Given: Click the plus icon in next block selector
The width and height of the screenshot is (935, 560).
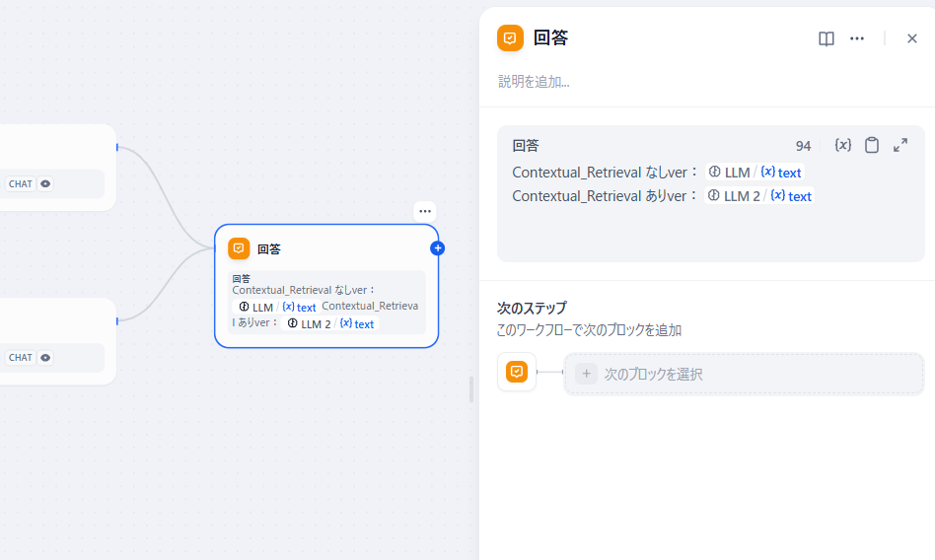Looking at the screenshot, I should 586,374.
